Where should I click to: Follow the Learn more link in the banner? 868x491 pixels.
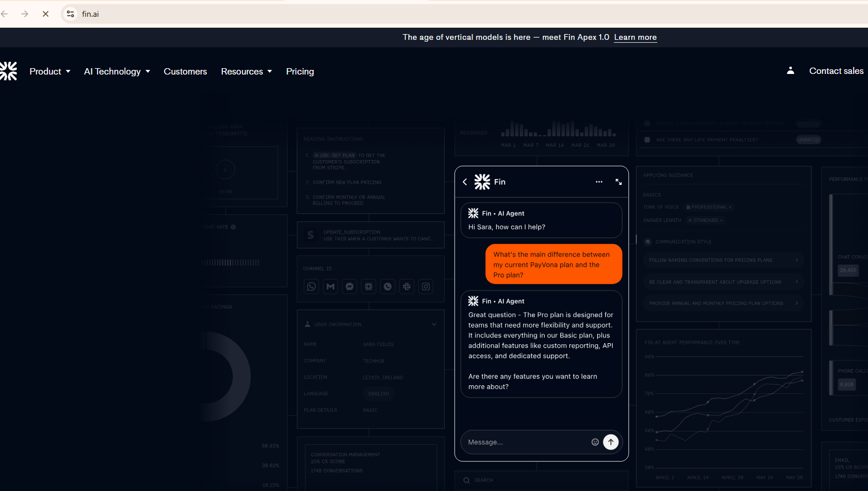635,37
